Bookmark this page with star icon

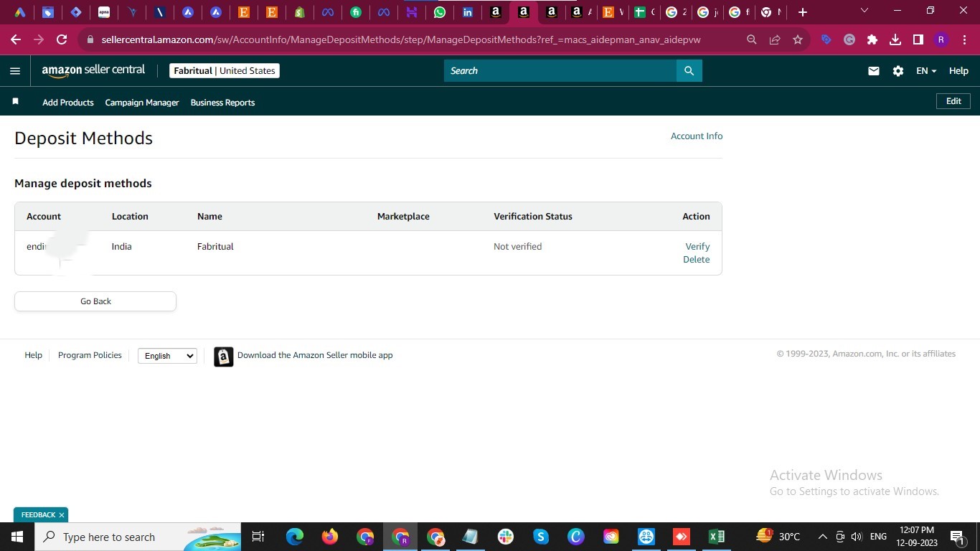coord(797,39)
